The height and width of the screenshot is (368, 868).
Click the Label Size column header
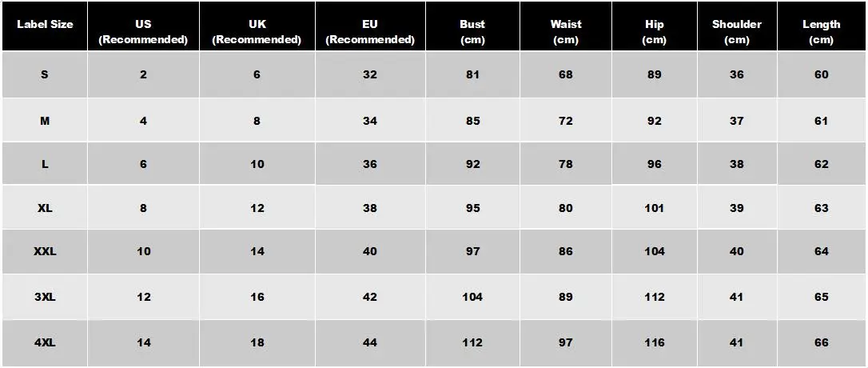pyautogui.click(x=45, y=25)
